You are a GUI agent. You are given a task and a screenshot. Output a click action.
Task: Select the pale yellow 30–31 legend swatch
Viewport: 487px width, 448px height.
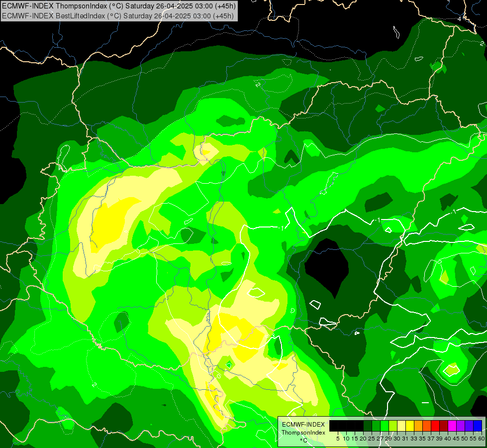coord(401,426)
